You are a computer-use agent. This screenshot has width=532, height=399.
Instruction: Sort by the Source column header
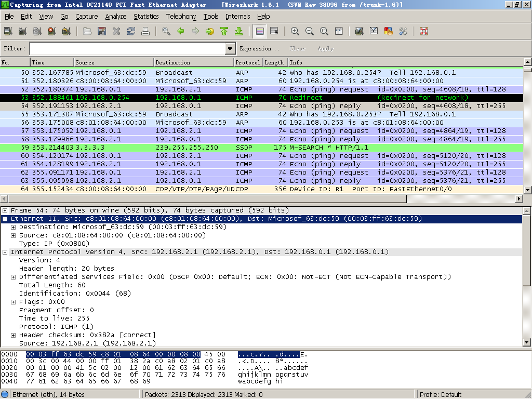114,62
